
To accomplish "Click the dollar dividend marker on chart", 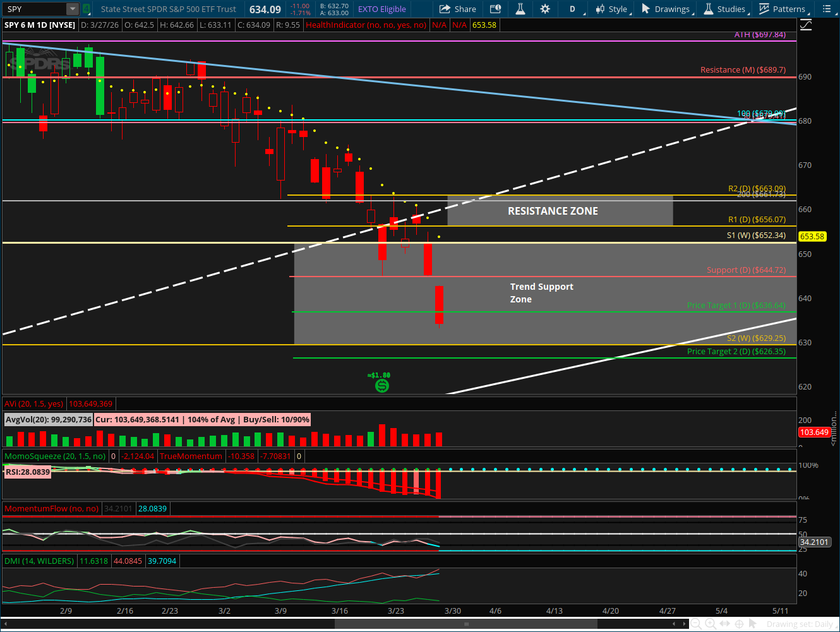I will pos(381,385).
